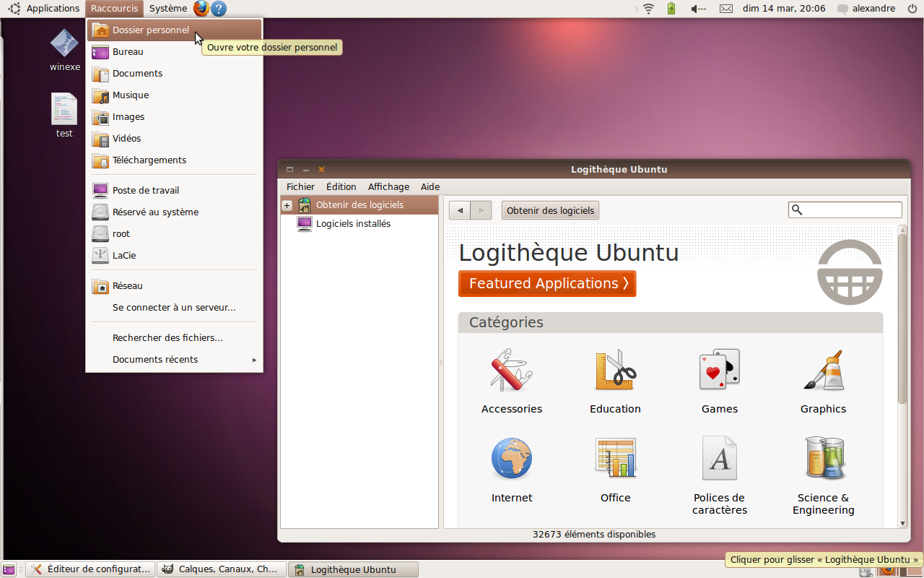Choose Bureau from the Raccourcis menu
The width and height of the screenshot is (924, 578).
pyautogui.click(x=174, y=52)
